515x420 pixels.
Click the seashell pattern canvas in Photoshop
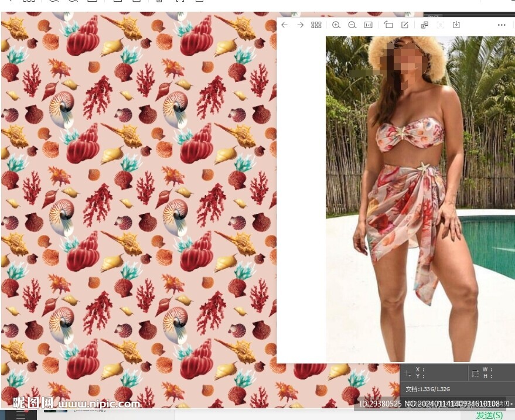click(139, 210)
